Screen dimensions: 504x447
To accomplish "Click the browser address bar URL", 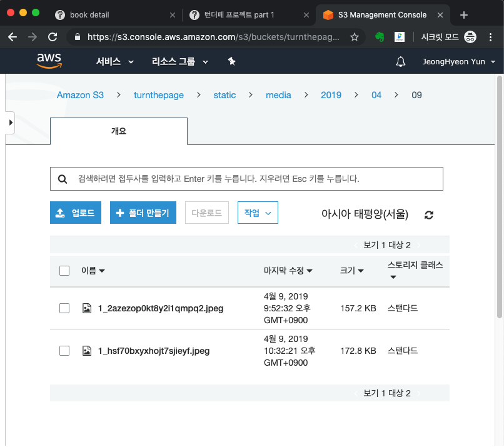I will [213, 37].
